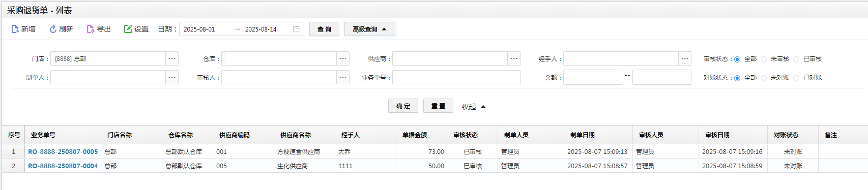The height and width of the screenshot is (190, 868).
Task: Select 对账状态 全部 radio option
Action: coord(737,78)
